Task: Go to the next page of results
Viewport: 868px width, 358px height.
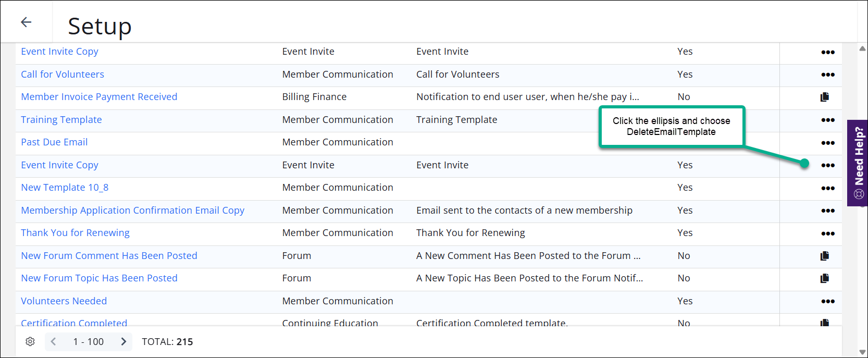Action: [x=123, y=341]
